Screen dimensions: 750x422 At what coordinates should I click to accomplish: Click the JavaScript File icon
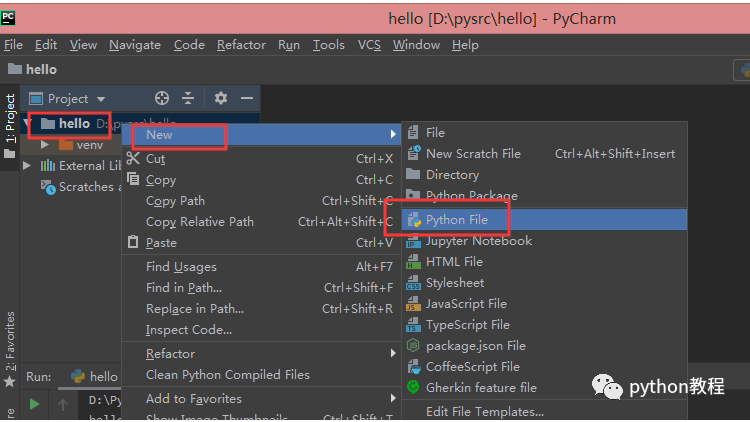coord(413,304)
